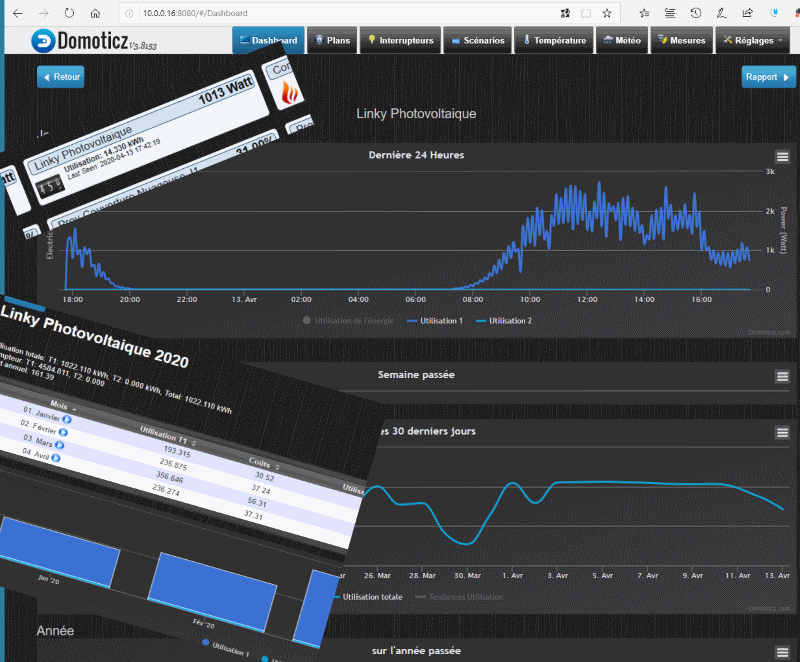Expand the Réglages dropdown menu
The width and height of the screenshot is (800, 662).
point(753,40)
